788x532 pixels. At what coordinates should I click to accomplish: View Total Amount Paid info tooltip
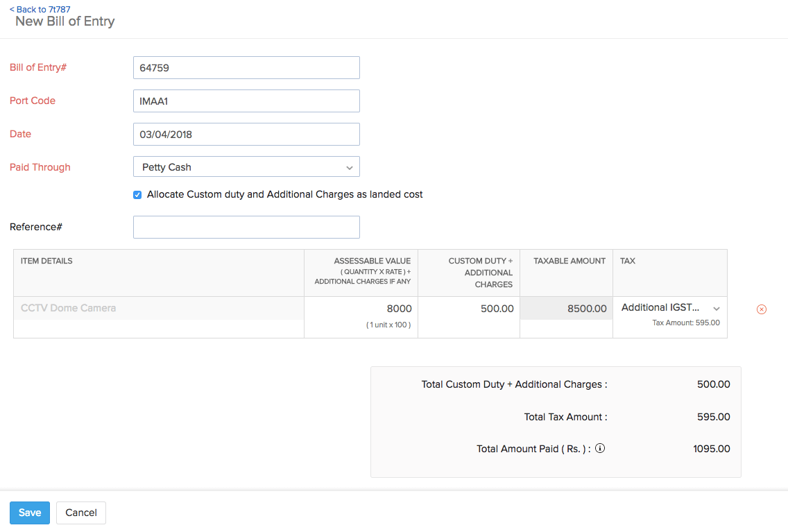(x=599, y=448)
